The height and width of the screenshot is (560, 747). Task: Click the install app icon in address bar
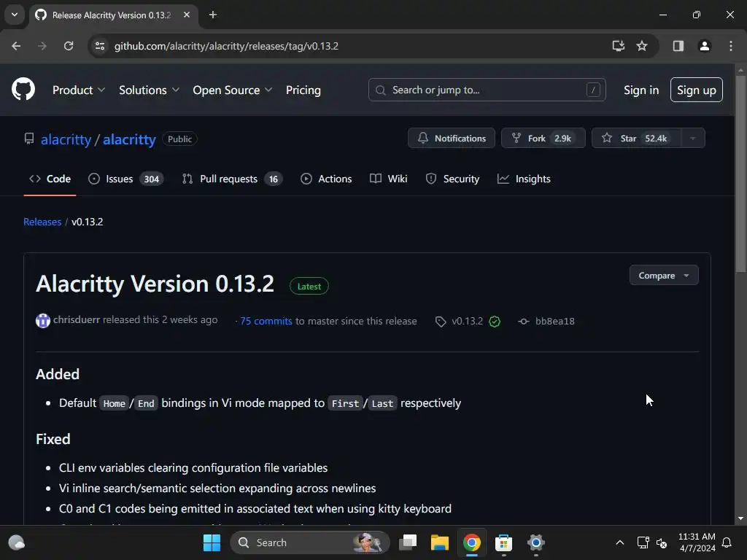pos(618,46)
